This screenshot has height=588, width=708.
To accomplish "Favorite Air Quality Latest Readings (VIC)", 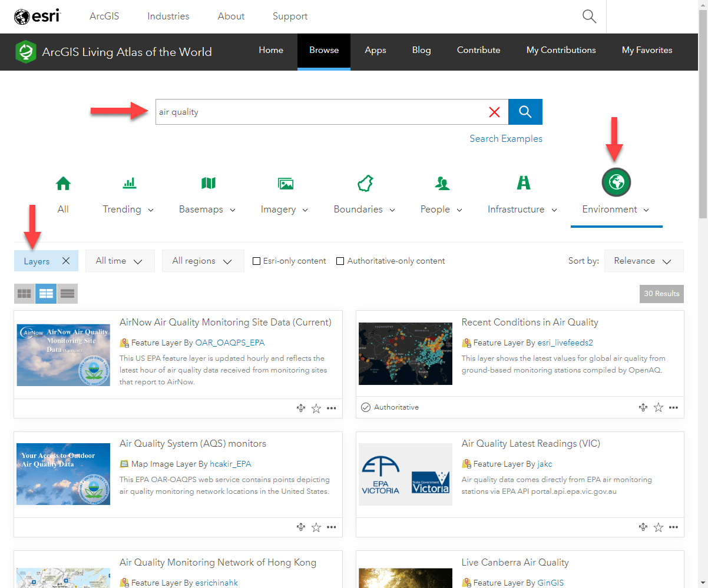I will click(x=659, y=527).
